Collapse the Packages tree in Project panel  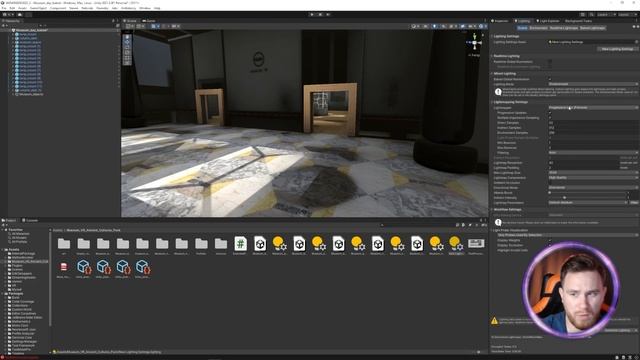pos(3,293)
